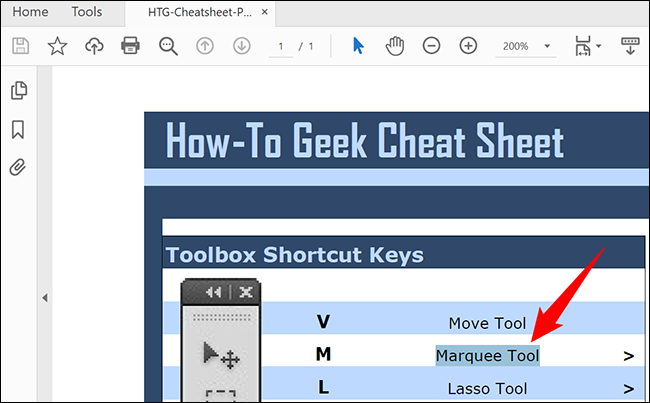Zoom out with the minus icon
Image resolution: width=650 pixels, height=403 pixels.
(x=431, y=46)
